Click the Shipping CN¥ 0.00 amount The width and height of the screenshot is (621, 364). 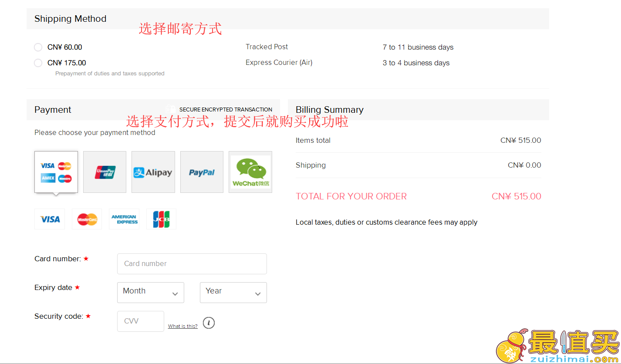524,165
